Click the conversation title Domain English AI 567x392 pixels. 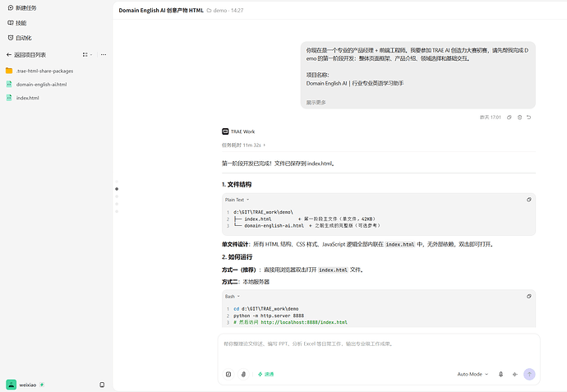(x=161, y=11)
